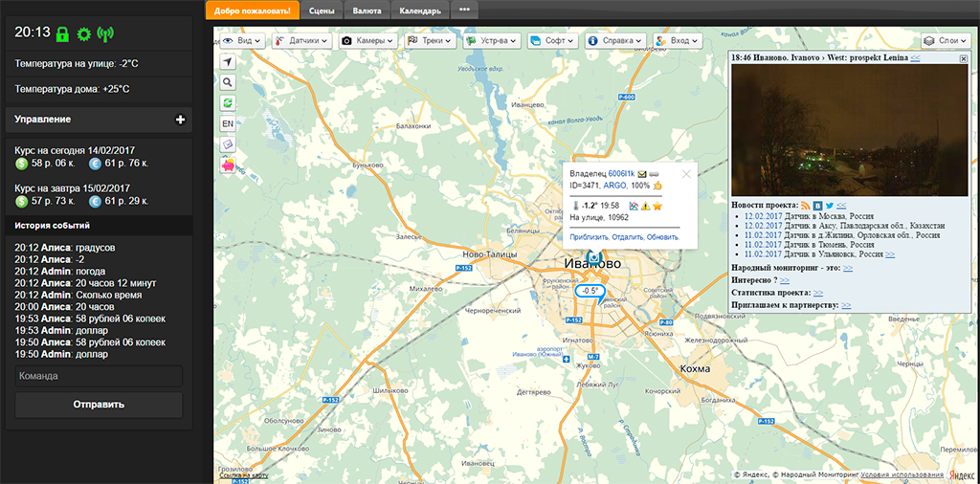Screen dimensions: 980x484
Task: Click green refresh arrows map button
Action: click(228, 102)
